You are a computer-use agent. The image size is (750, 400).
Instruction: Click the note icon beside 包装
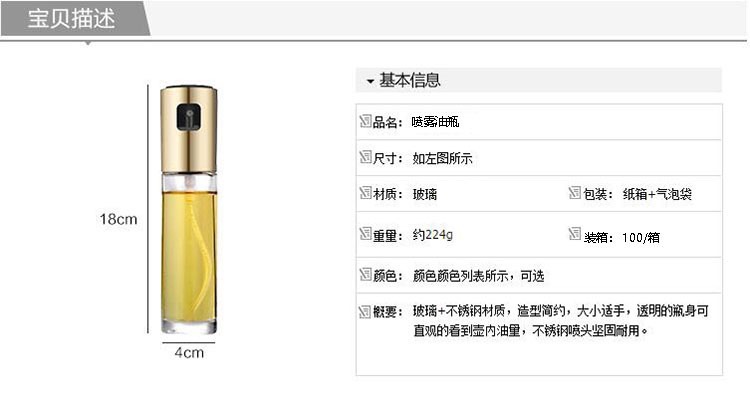tap(574, 193)
